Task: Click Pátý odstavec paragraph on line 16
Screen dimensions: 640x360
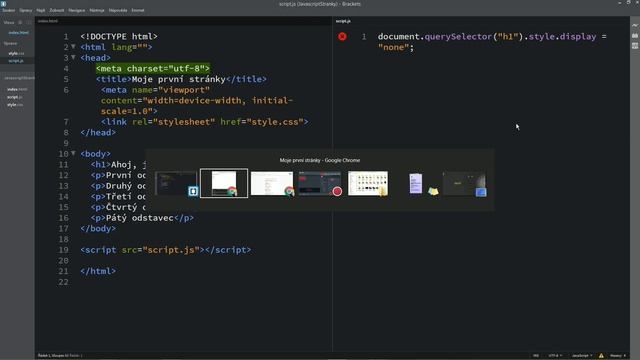Action: coord(142,218)
